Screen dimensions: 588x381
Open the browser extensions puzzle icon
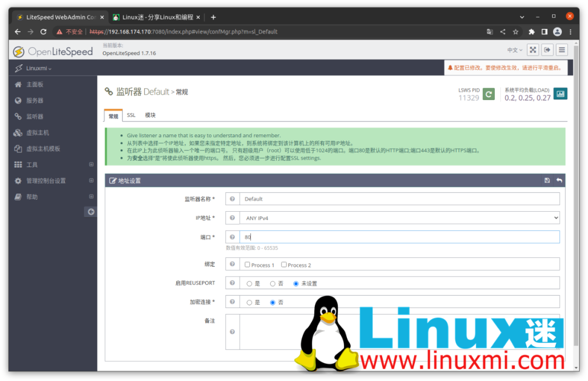531,32
